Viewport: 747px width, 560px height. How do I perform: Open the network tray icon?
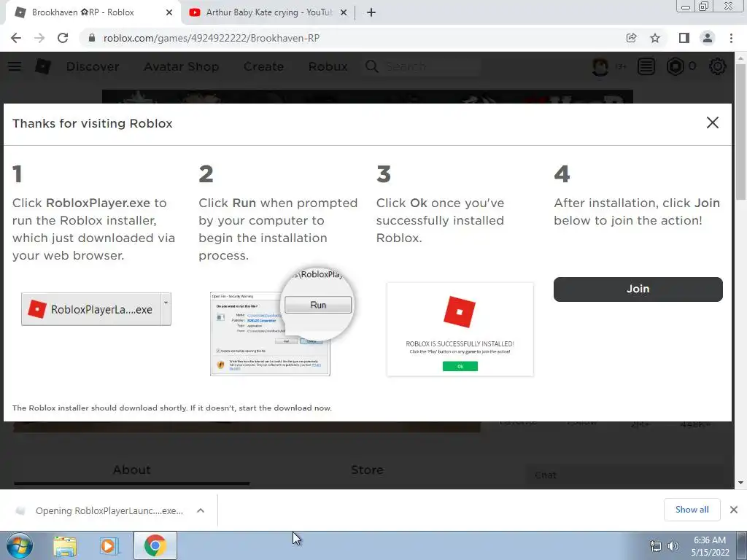(656, 546)
